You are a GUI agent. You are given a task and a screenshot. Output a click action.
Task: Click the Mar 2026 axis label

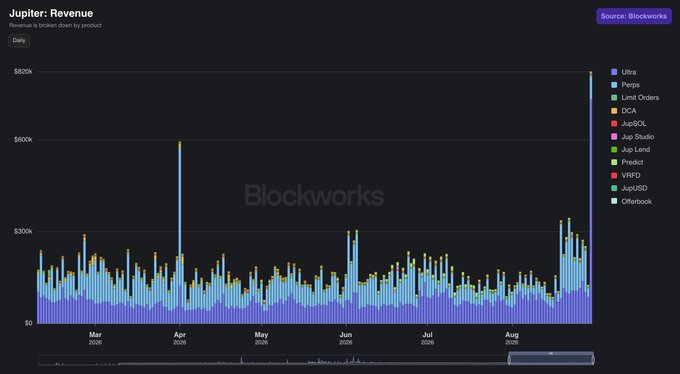coord(95,338)
